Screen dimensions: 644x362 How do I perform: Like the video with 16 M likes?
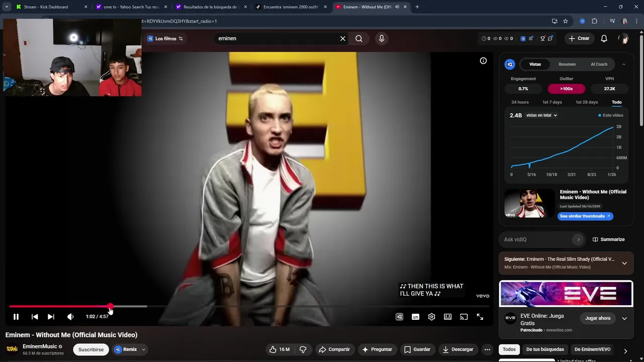pyautogui.click(x=279, y=349)
